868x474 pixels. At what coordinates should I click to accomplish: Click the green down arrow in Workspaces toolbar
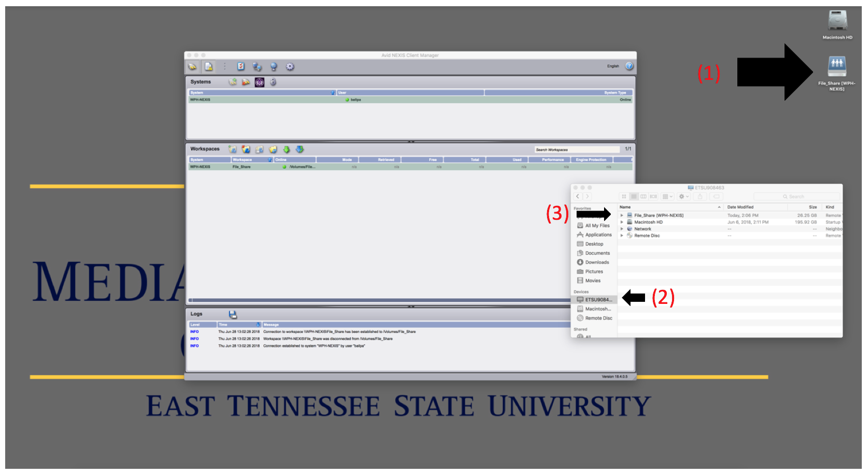pyautogui.click(x=286, y=149)
